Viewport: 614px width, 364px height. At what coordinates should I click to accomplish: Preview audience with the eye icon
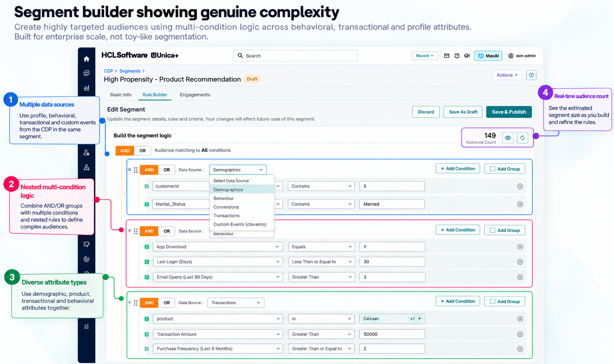pyautogui.click(x=508, y=138)
